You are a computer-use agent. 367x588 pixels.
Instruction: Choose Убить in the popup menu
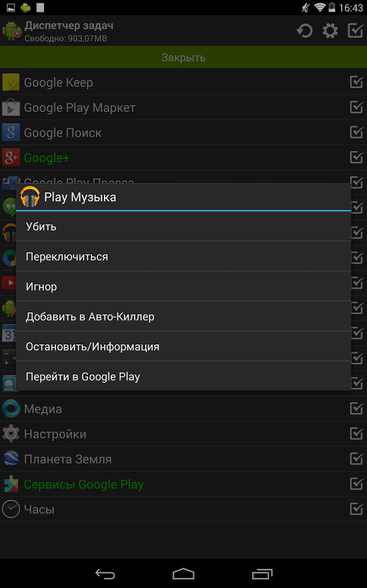pos(183,227)
